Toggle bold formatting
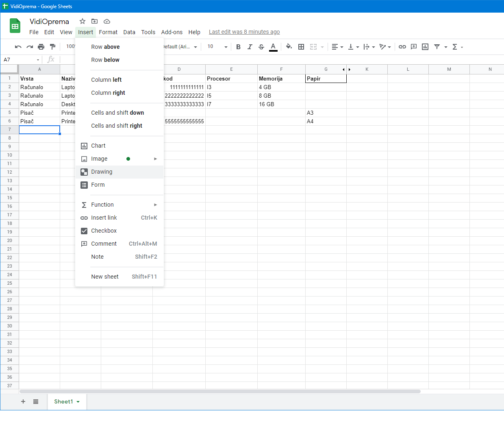 [239, 47]
